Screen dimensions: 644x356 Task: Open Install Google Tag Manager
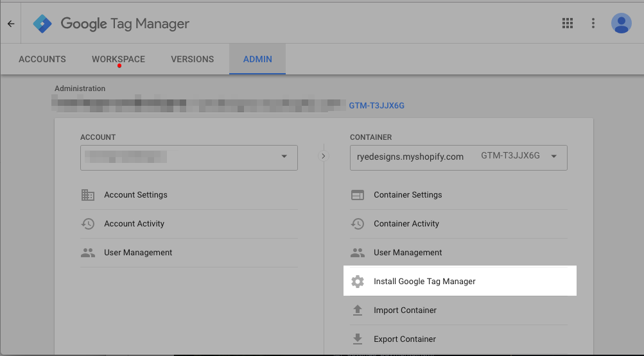[x=460, y=281]
